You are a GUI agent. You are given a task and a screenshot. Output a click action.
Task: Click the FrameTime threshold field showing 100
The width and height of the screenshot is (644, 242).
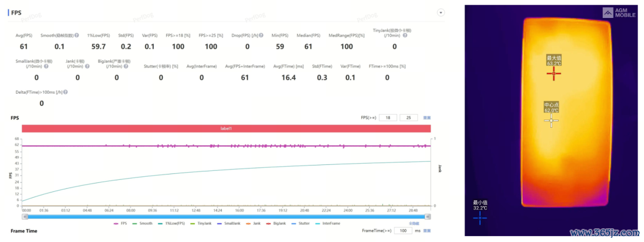[402, 231]
